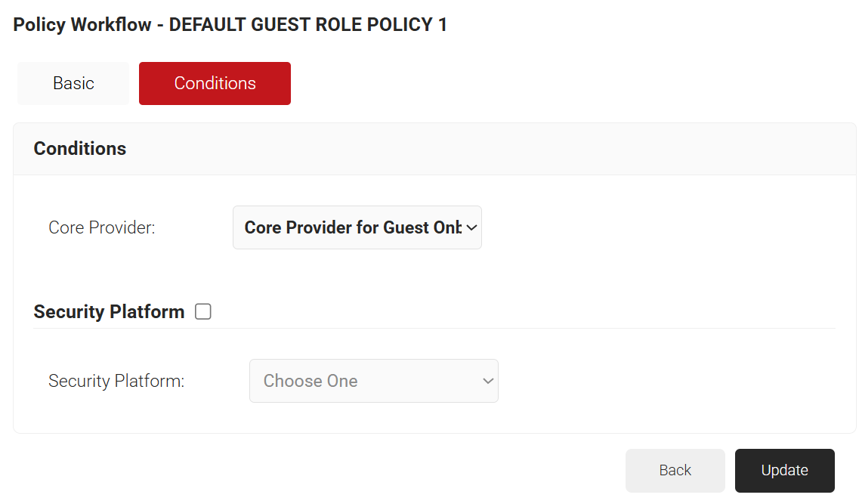Click 'DEFAULT GUEST ROLE POLICY 1' in title
The image size is (859, 504).
pyautogui.click(x=308, y=24)
